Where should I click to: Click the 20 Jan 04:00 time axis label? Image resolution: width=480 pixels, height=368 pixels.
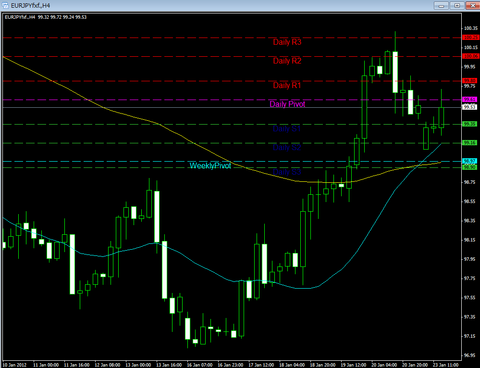click(x=384, y=365)
